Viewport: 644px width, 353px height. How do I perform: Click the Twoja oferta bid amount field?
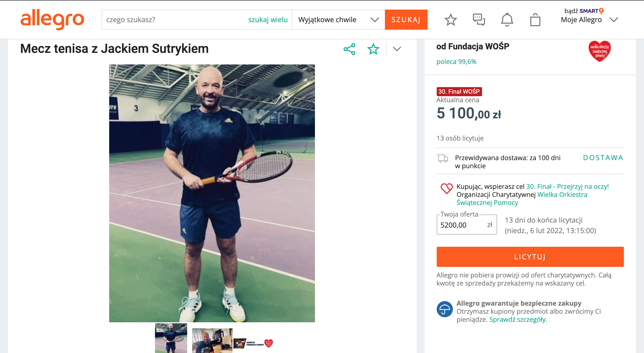pos(467,225)
